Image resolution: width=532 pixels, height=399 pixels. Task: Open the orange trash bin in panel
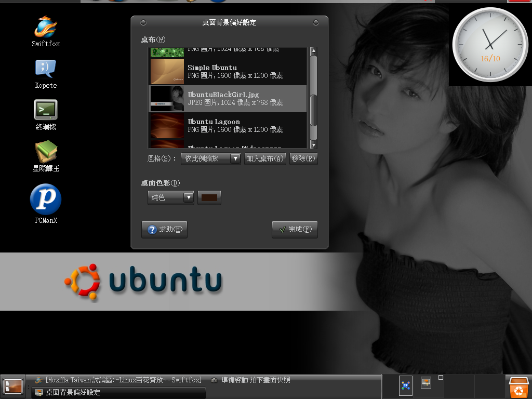click(519, 387)
